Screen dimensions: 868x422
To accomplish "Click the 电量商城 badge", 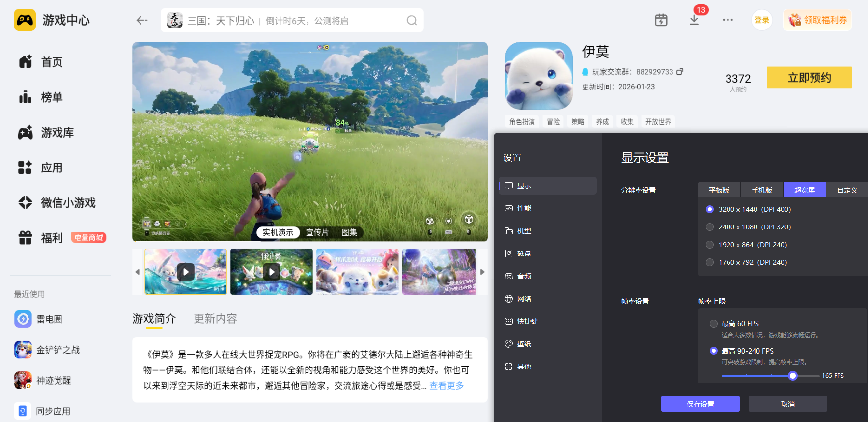I will 89,238.
